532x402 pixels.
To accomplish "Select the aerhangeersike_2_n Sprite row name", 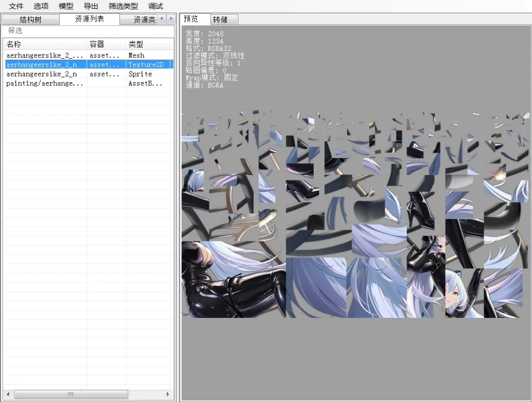I will pyautogui.click(x=42, y=74).
